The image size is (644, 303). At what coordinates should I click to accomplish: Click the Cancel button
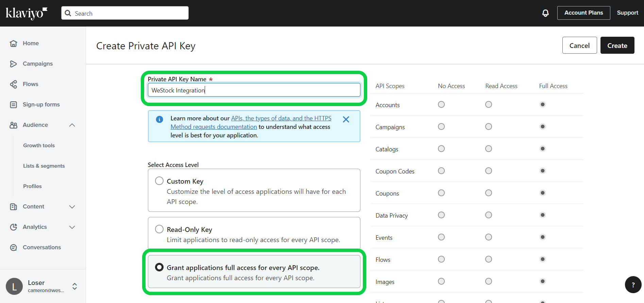click(579, 45)
